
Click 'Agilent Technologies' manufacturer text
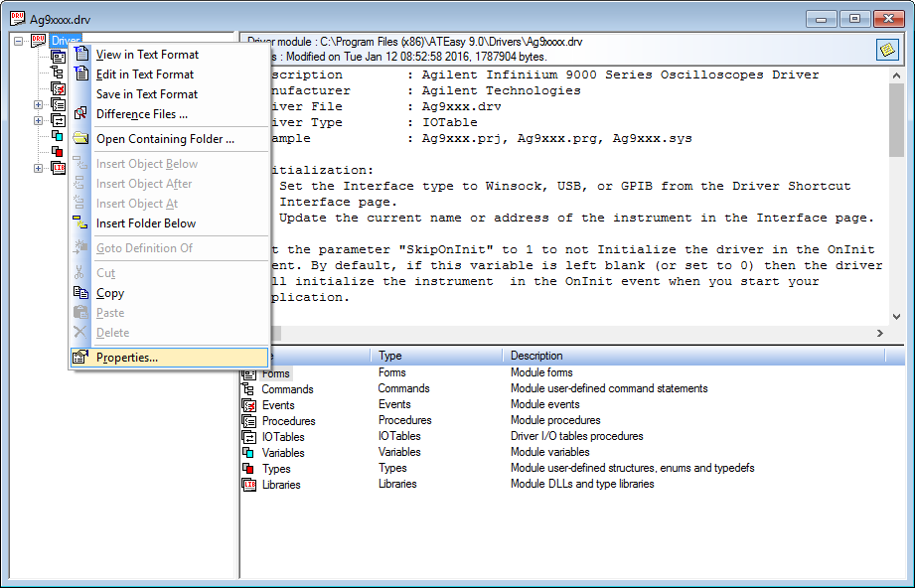pyautogui.click(x=502, y=90)
